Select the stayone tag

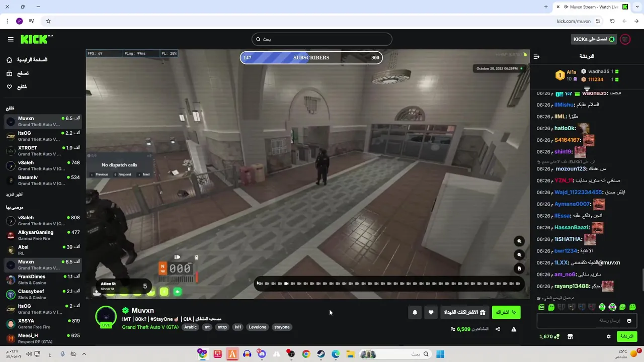(282, 327)
